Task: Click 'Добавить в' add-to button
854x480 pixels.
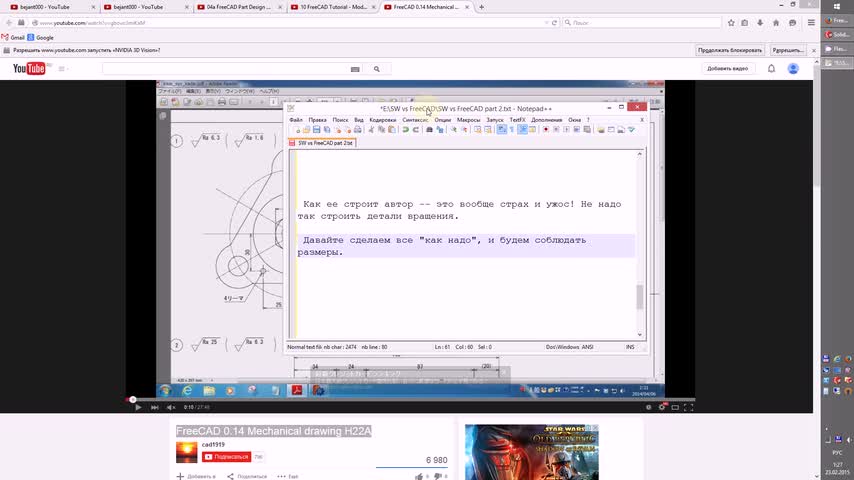Action: click(196, 476)
